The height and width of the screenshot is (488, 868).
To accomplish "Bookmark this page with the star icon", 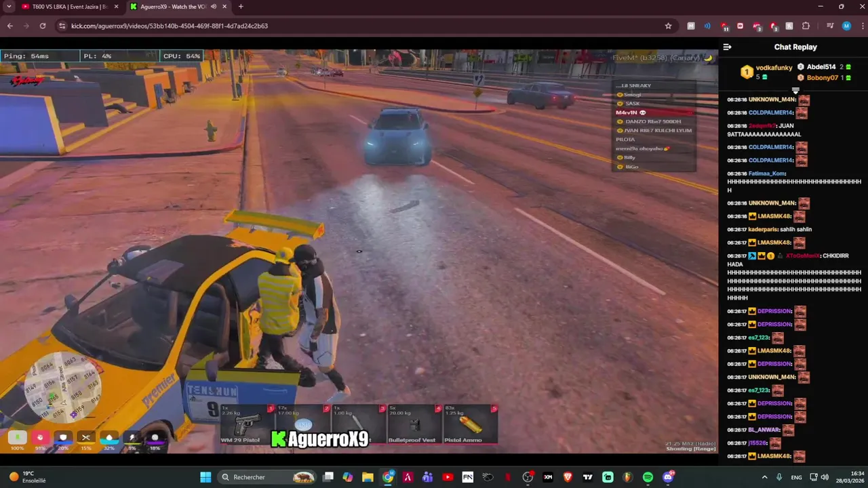I will [668, 26].
